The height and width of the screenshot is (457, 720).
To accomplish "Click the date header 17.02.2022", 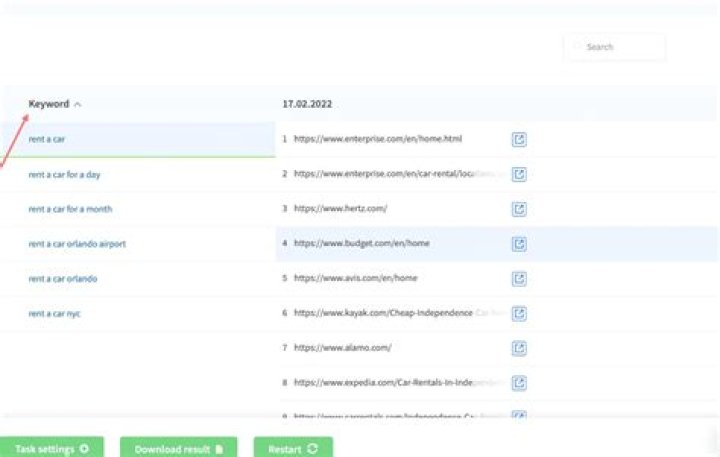I will click(307, 104).
